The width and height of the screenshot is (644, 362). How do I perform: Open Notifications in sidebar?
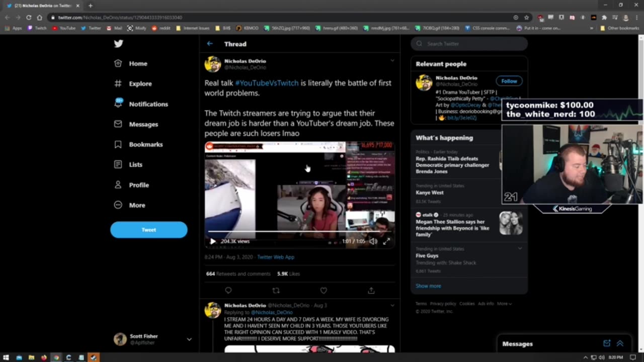click(x=141, y=104)
